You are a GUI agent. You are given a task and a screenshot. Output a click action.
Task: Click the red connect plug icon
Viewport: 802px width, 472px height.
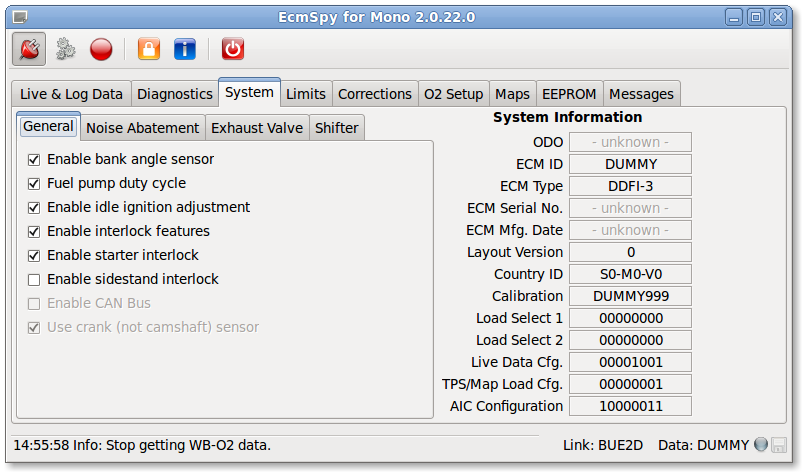(x=29, y=49)
